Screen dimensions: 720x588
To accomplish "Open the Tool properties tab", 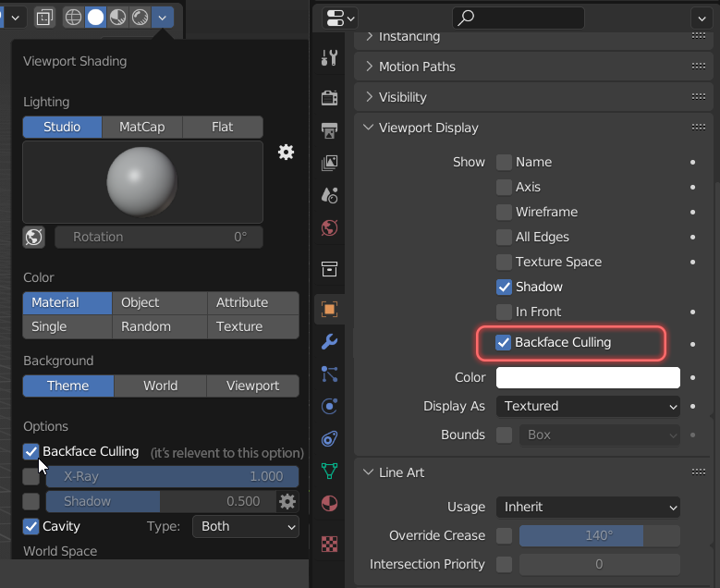I will coord(330,58).
